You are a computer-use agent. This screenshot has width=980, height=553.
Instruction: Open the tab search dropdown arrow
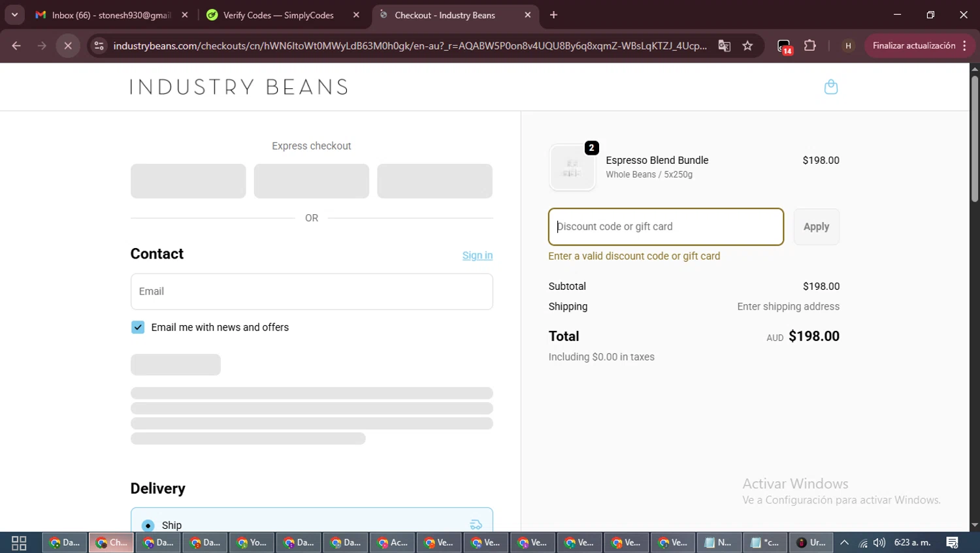(14, 14)
